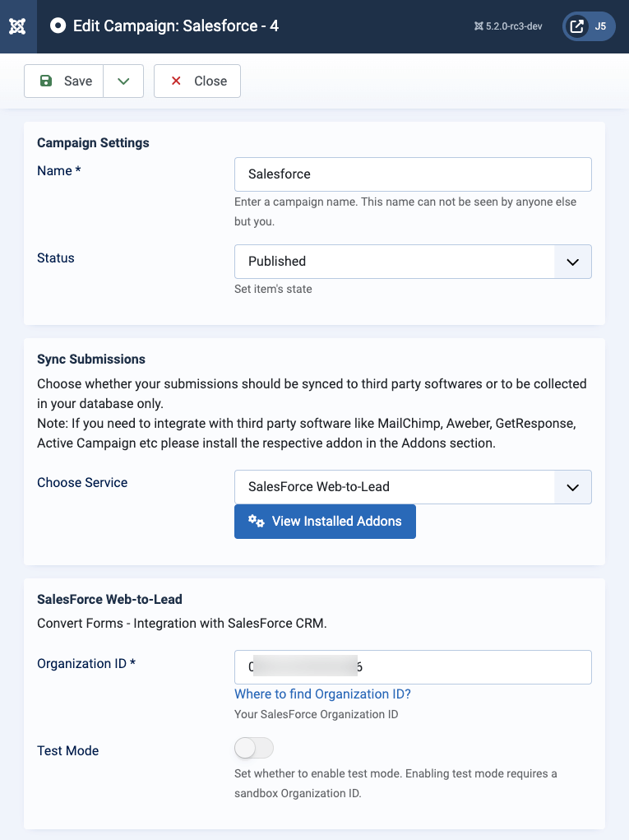
Task: Click the Status label
Action: (56, 258)
